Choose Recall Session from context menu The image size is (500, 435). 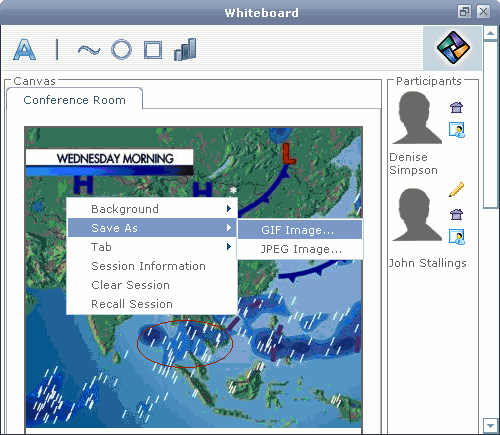coord(153,304)
